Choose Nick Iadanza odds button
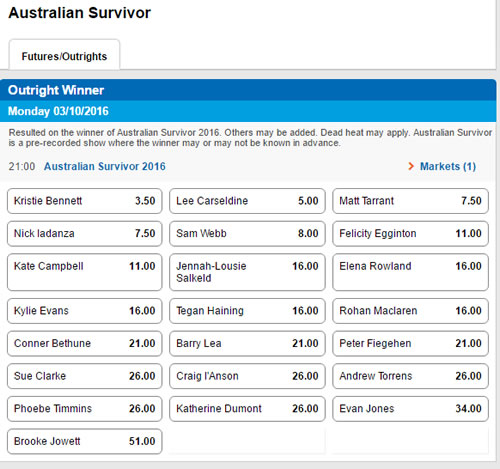The height and width of the screenshot is (469, 500). coord(85,234)
